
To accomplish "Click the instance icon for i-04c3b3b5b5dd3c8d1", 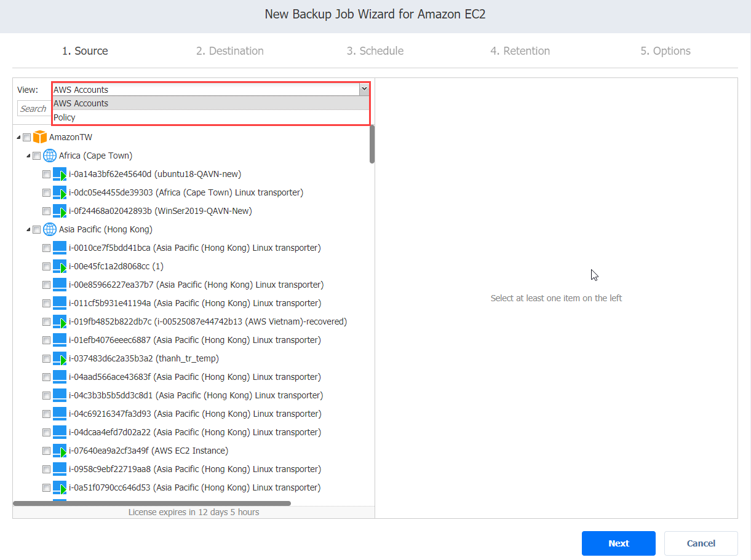I will point(60,395).
